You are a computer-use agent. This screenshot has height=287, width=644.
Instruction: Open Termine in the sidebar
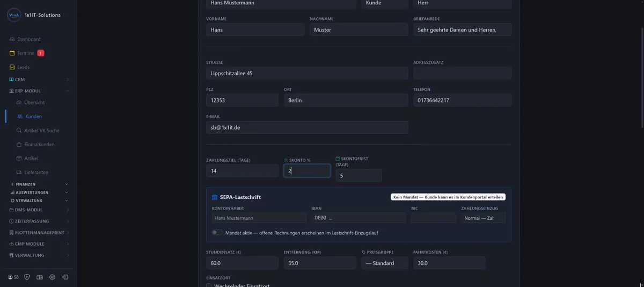click(26, 53)
